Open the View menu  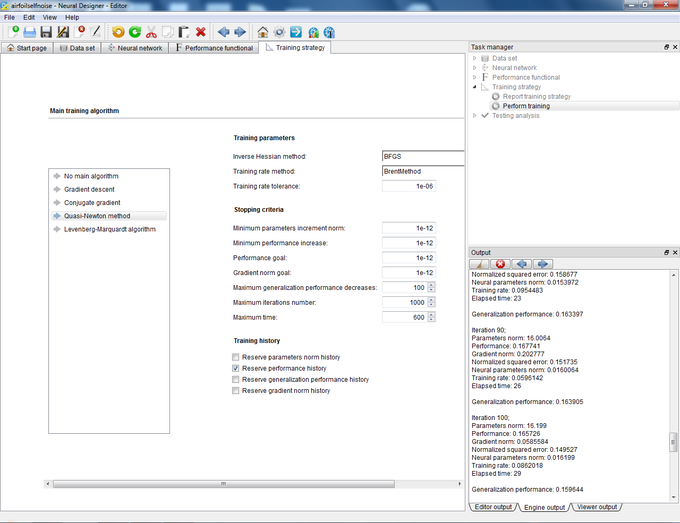49,17
